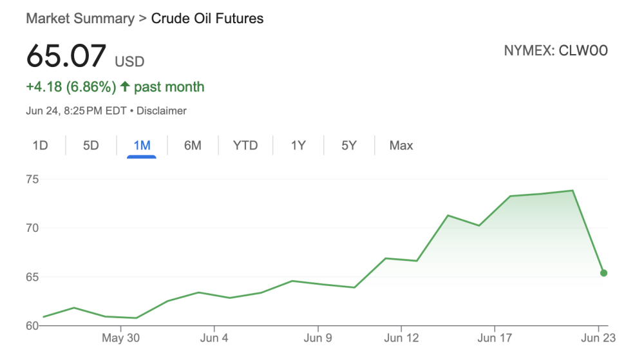
Task: Click the Jun 9 axis marker
Action: tap(318, 338)
